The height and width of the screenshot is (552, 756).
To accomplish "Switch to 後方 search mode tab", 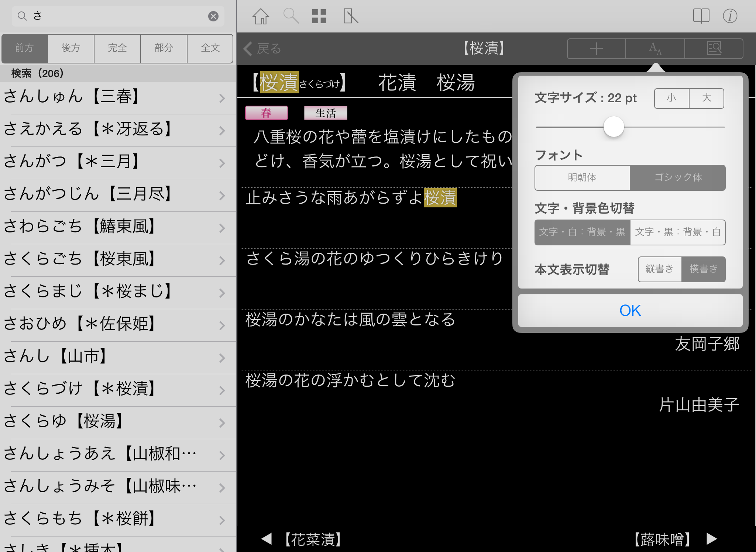I will [71, 48].
